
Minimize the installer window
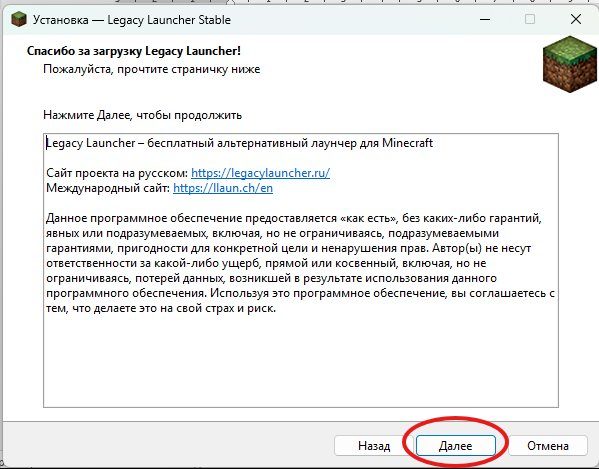485,19
